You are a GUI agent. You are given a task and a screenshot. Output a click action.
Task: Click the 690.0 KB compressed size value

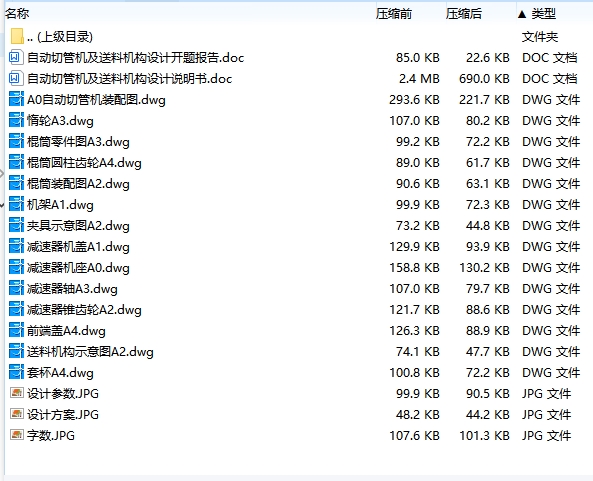coord(484,79)
